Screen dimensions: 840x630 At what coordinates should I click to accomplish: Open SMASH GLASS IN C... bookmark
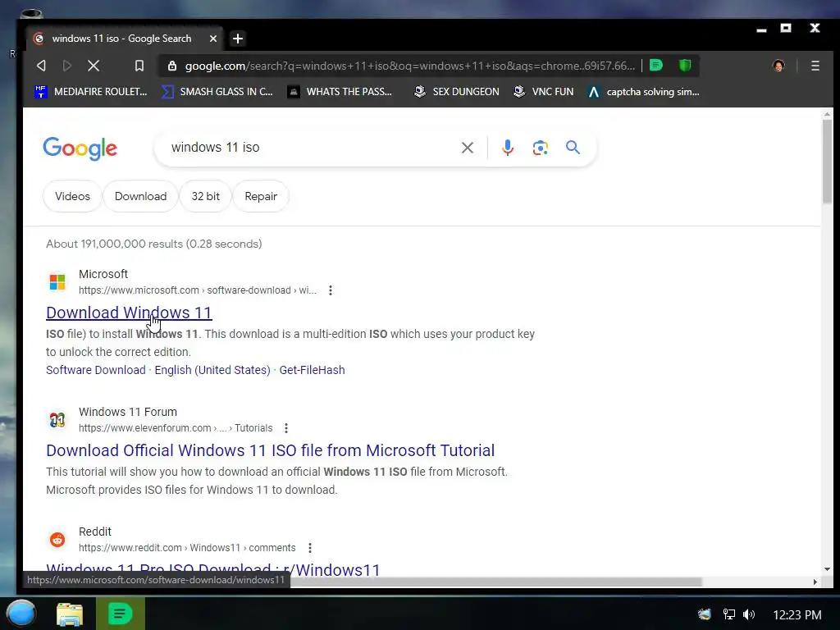tap(217, 92)
